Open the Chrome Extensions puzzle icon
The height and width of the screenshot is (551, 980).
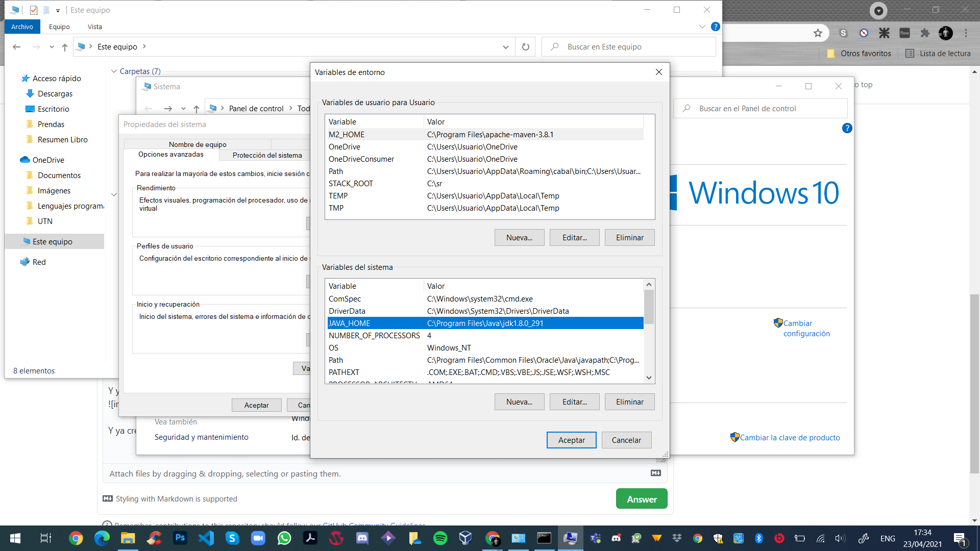coord(925,33)
